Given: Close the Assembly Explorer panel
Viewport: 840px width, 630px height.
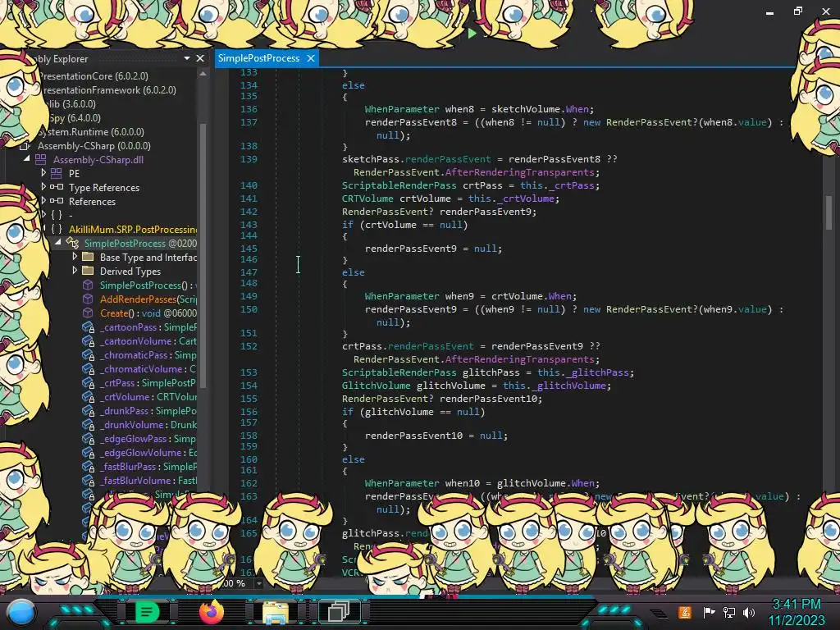Looking at the screenshot, I should [x=200, y=58].
